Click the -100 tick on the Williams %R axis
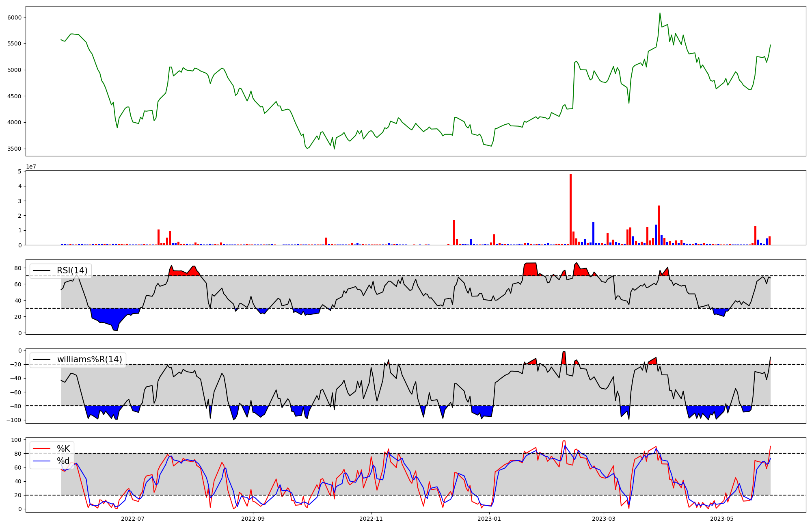The width and height of the screenshot is (812, 528). tap(15, 420)
